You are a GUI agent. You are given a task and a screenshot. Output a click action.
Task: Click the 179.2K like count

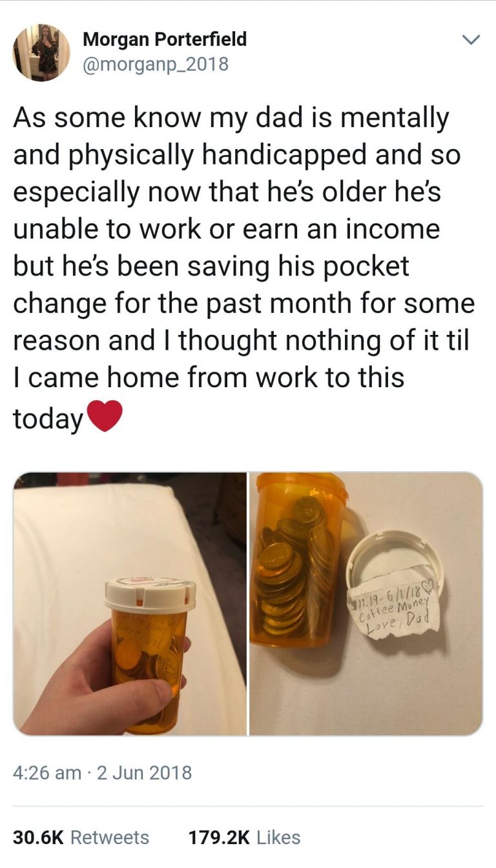click(220, 837)
